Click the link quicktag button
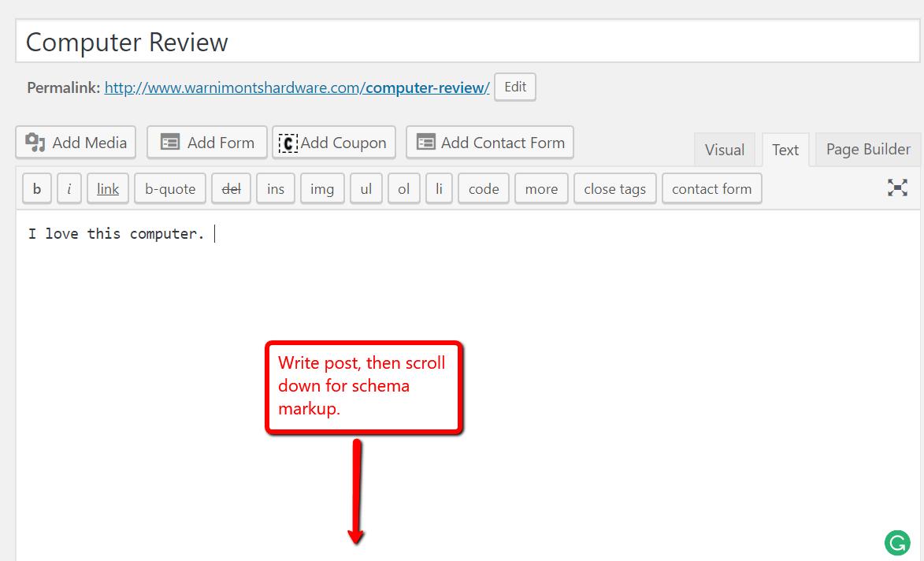 pyautogui.click(x=108, y=188)
